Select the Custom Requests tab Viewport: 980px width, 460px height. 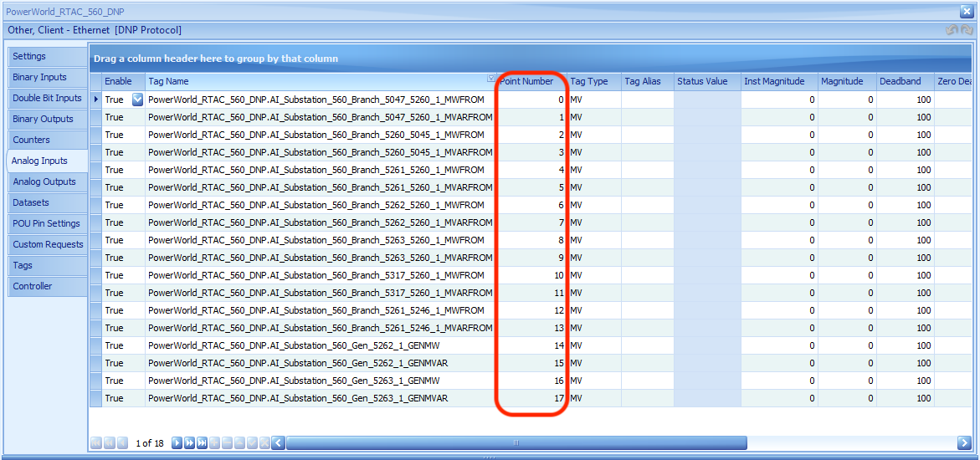pyautogui.click(x=48, y=244)
